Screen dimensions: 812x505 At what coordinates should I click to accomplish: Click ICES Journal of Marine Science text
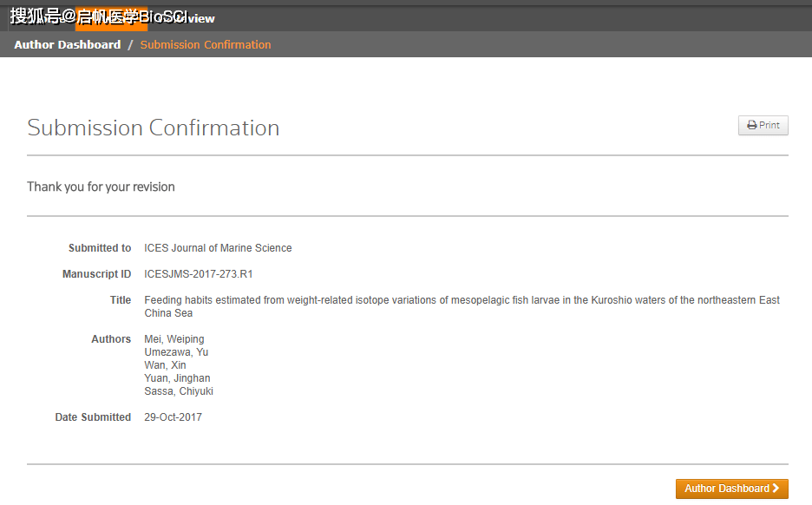[218, 248]
